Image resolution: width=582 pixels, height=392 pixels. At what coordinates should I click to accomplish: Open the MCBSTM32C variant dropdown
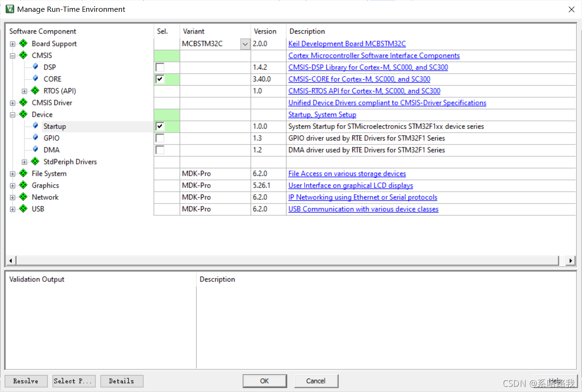245,44
